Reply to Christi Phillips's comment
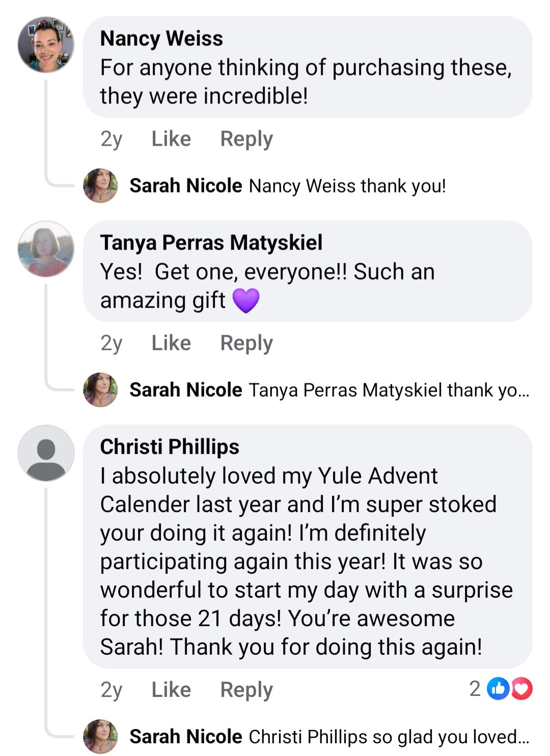The width and height of the screenshot is (550, 756). click(x=246, y=690)
